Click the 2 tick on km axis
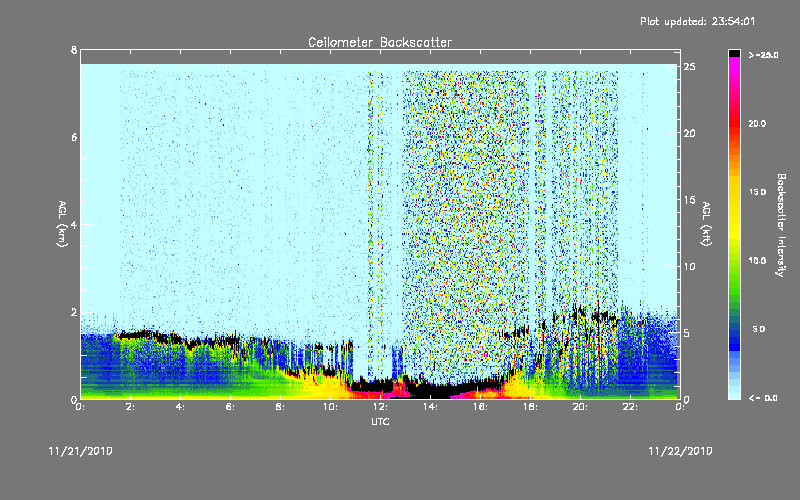The width and height of the screenshot is (800, 500). (x=74, y=312)
